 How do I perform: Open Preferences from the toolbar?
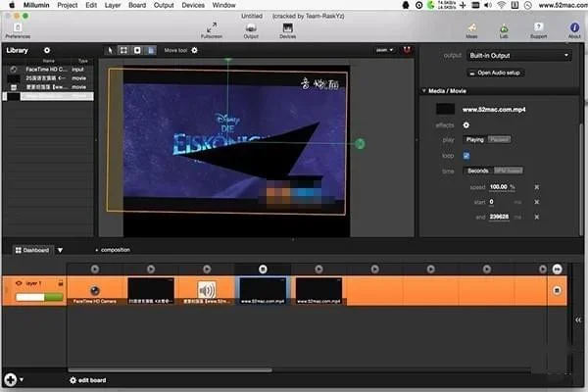pyautogui.click(x=18, y=30)
